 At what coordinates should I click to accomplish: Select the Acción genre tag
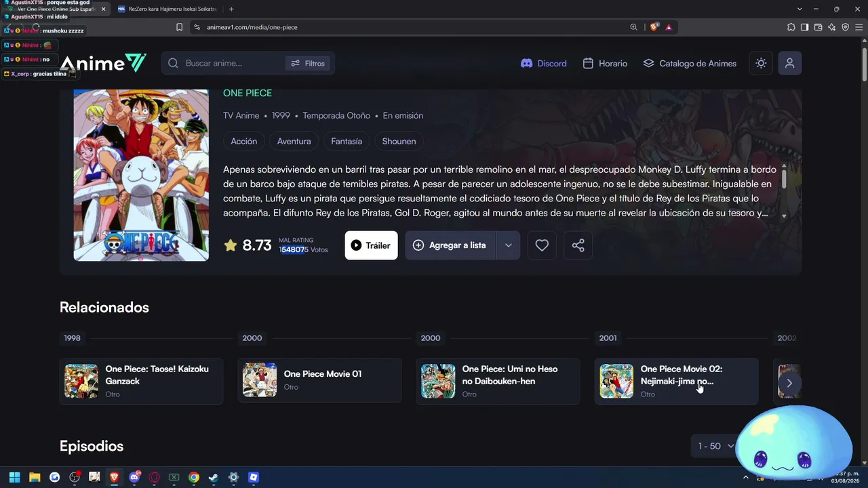pos(244,141)
